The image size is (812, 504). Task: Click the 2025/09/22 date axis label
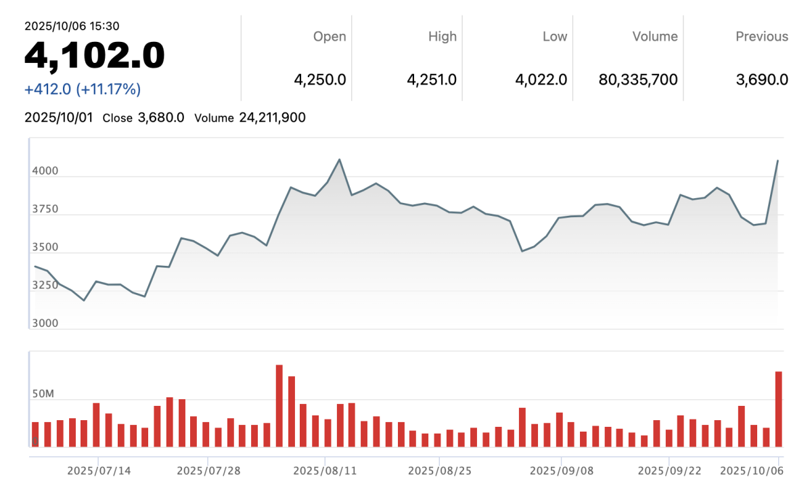[669, 470]
